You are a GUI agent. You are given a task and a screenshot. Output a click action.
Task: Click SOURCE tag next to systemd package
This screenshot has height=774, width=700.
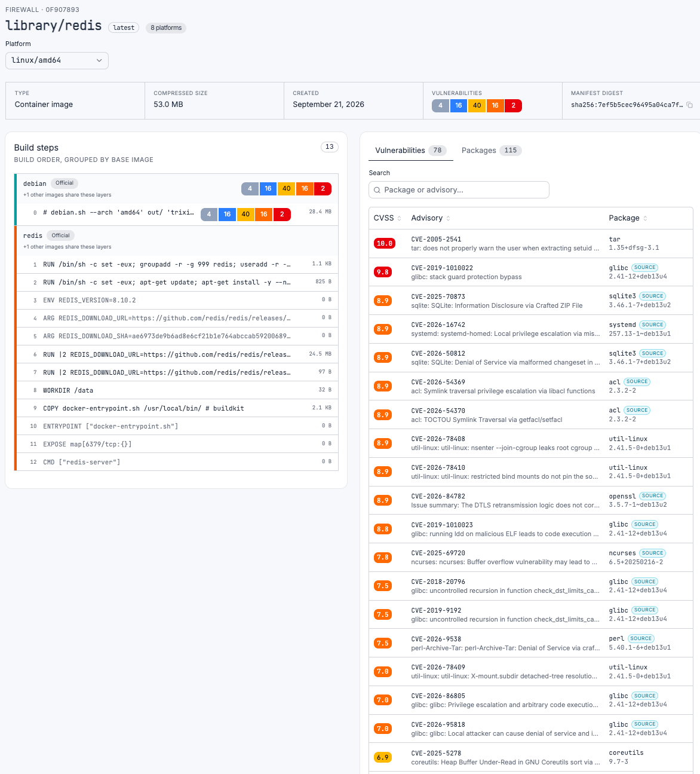click(652, 325)
